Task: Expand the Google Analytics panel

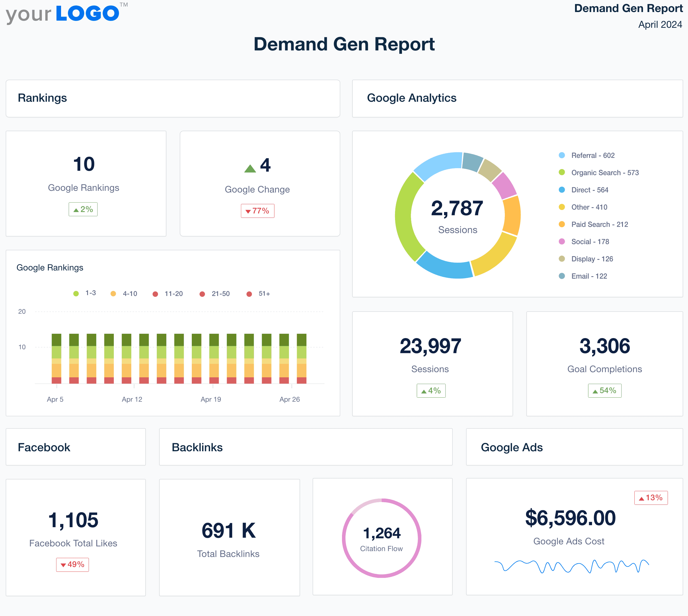Action: click(412, 98)
